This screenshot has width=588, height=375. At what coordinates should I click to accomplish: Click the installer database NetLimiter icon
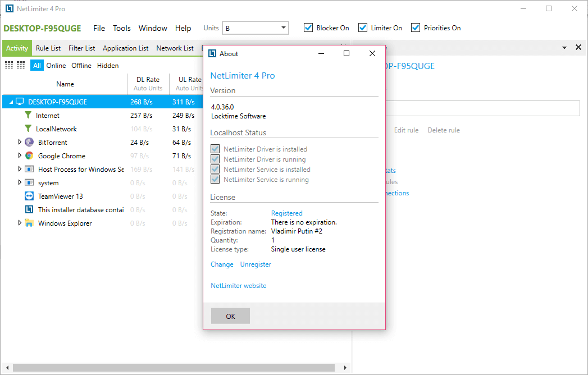click(x=29, y=209)
